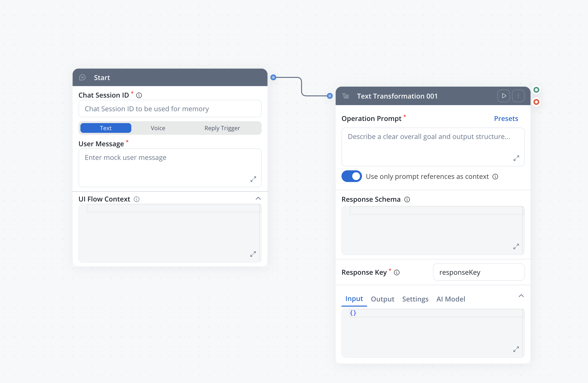Select the Voice input mode

click(x=158, y=128)
